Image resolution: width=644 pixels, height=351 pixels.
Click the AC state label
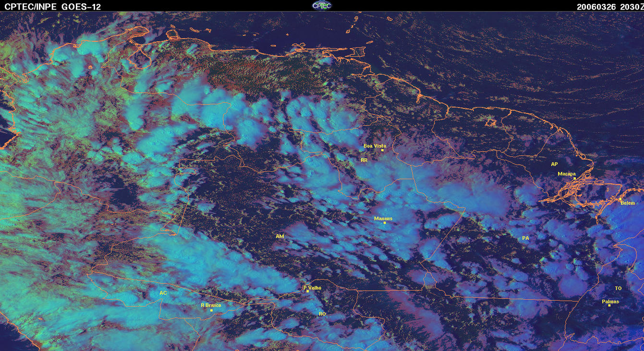[x=163, y=293]
